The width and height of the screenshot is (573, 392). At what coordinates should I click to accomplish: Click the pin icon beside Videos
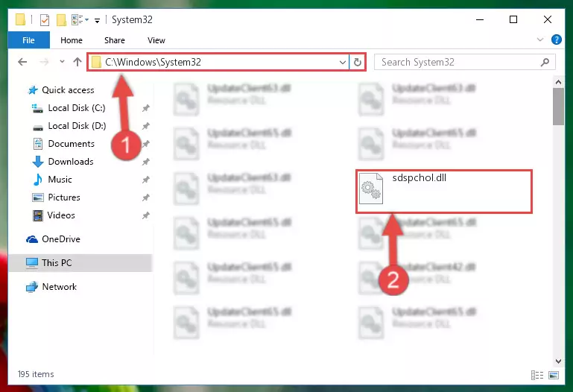pos(146,215)
